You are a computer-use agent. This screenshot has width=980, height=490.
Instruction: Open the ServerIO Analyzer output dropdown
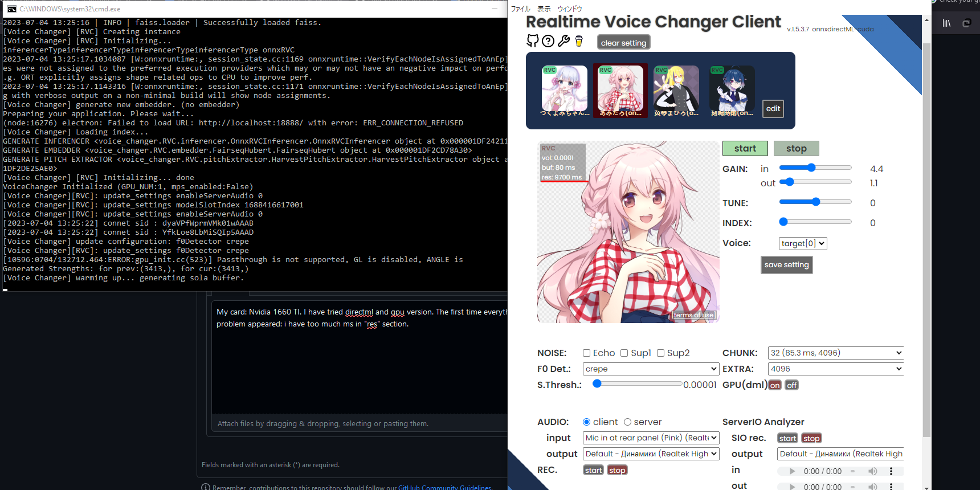click(840, 454)
